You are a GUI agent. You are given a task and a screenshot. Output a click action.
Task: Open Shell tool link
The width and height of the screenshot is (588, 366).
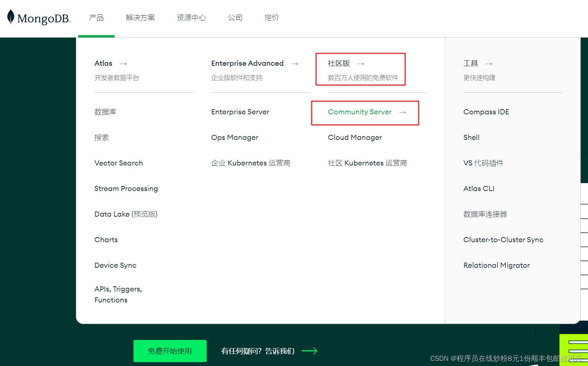coord(472,137)
